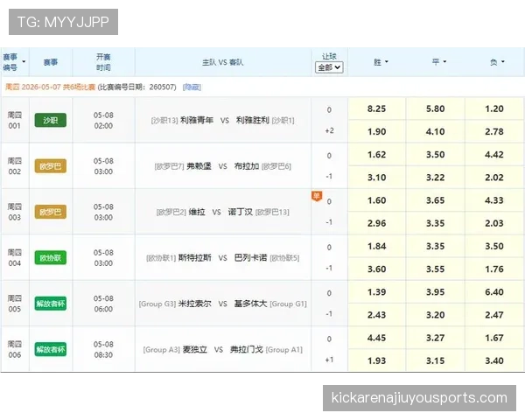Click away team 诺丁汉 in match 003

coord(241,212)
